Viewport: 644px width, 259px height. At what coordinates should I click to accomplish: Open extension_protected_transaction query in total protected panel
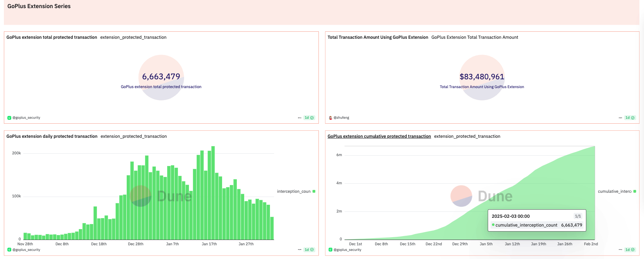pyautogui.click(x=133, y=37)
